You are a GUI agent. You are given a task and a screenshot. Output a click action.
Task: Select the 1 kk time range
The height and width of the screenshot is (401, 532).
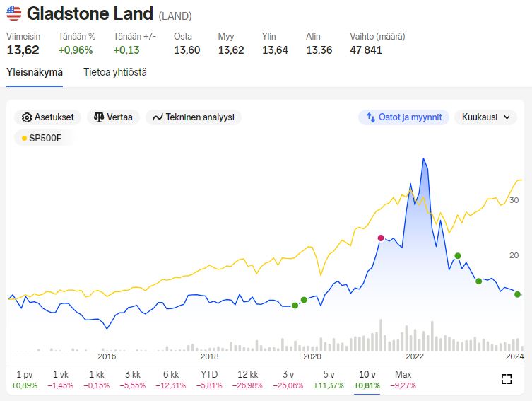(96, 379)
